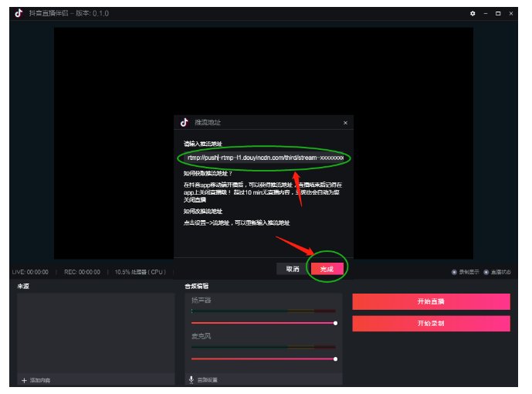This screenshot has width=532, height=394.
Task: Maximize the Douyin live companion window
Action: click(498, 14)
